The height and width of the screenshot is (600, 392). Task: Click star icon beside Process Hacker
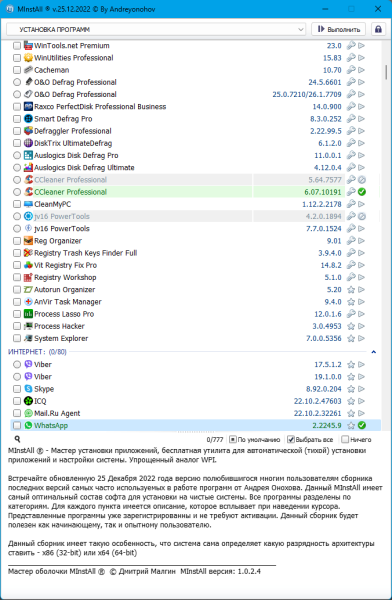coord(351,326)
